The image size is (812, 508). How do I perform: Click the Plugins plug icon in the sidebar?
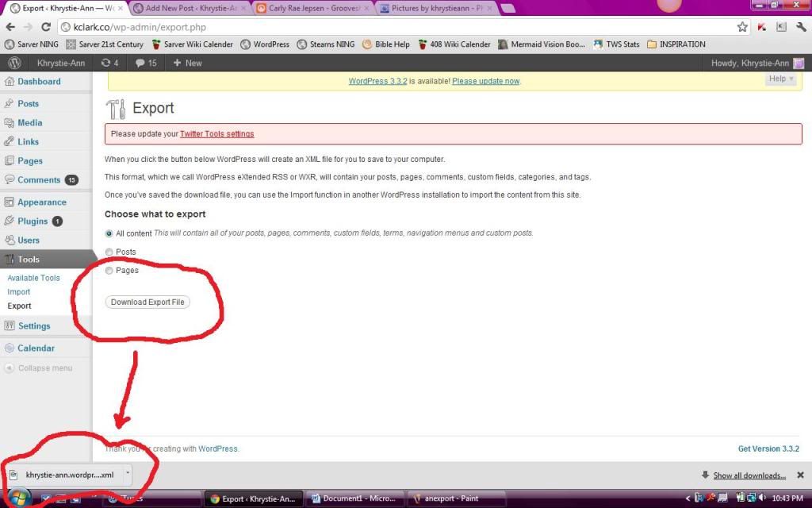tap(10, 221)
